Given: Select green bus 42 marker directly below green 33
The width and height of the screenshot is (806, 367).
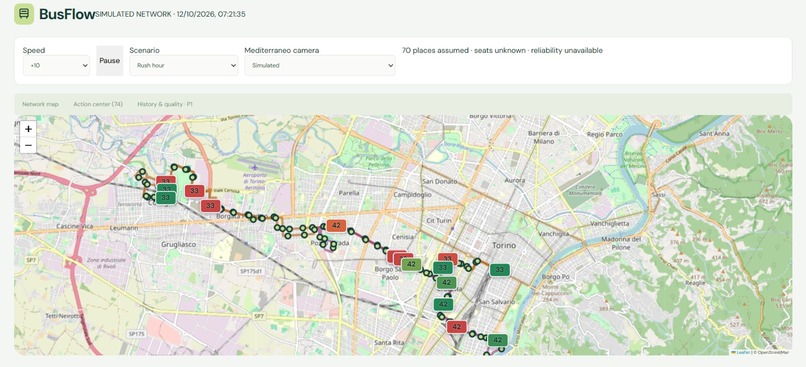Looking at the screenshot, I should pyautogui.click(x=446, y=282).
